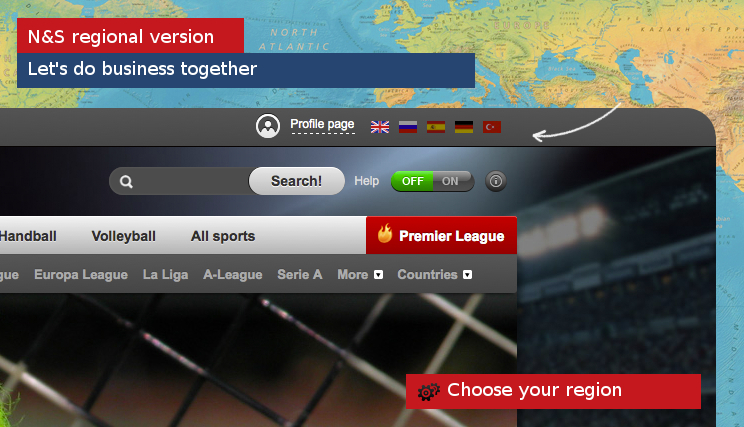The image size is (744, 427).
Task: Select the Turkish flag language icon
Action: [492, 127]
